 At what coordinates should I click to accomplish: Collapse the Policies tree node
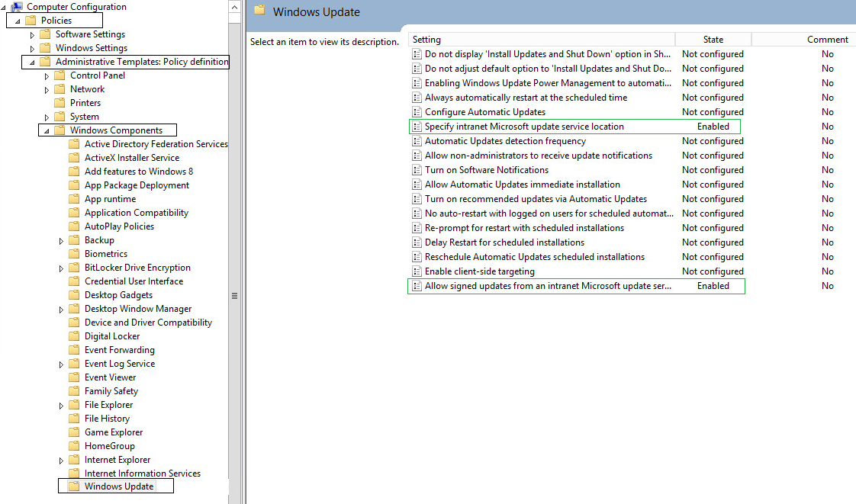point(18,21)
